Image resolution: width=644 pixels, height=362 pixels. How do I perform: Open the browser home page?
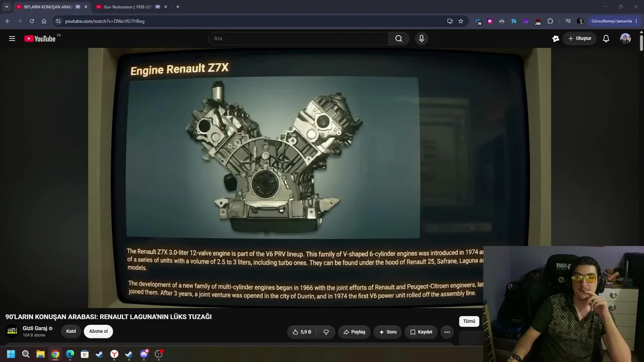pyautogui.click(x=44, y=21)
